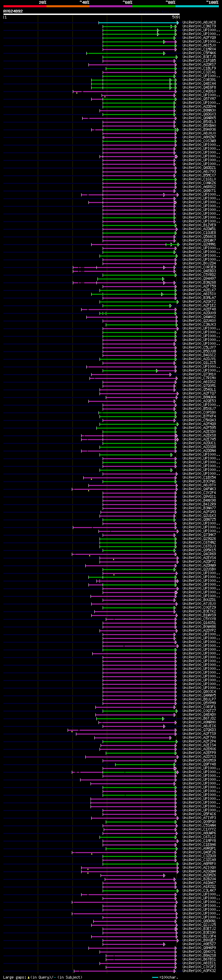Select hit label UniRef100_Q2HHN1
This screenshot has width=222, height=980.
199,244
